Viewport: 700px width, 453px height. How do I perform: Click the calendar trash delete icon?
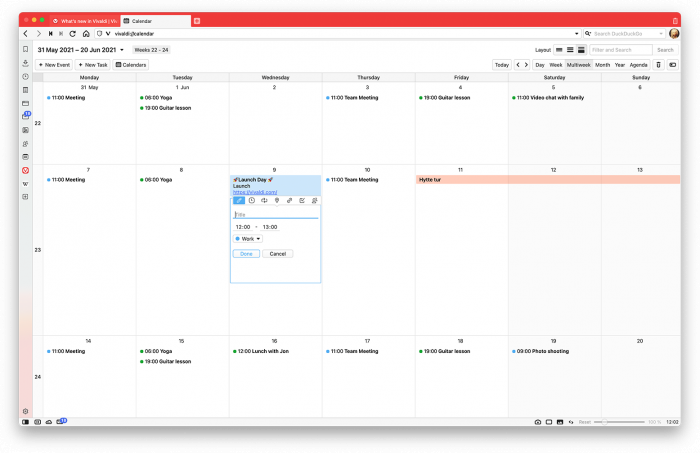[658, 65]
